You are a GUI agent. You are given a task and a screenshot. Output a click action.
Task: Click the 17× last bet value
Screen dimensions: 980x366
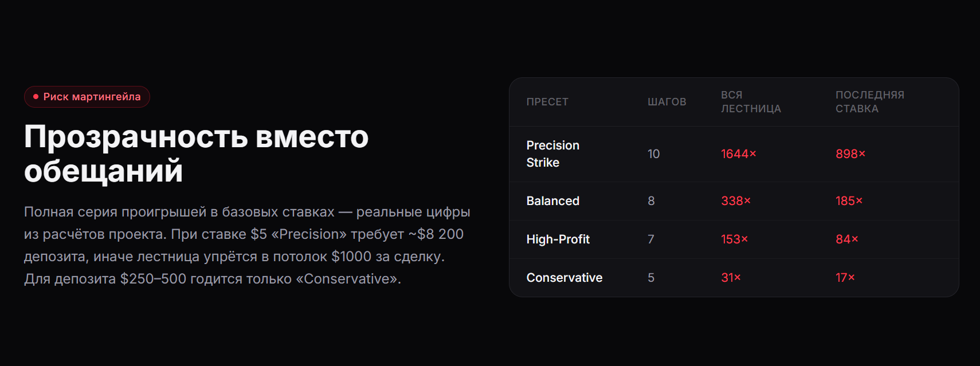coord(845,278)
